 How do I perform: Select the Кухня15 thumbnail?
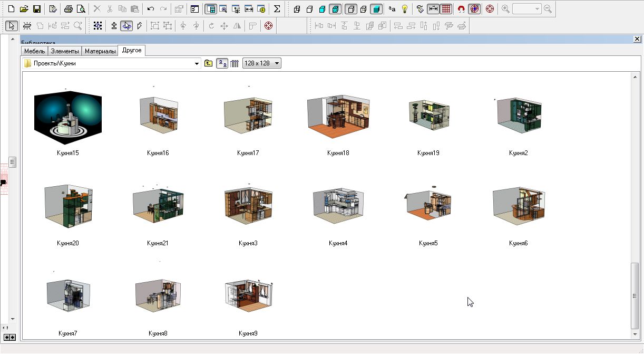[68, 118]
